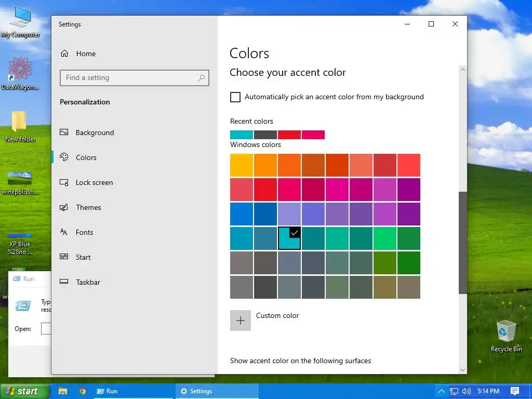Viewport: 532px width, 399px height.
Task: Click the Start tiles icon in sidebar
Action: (64, 257)
